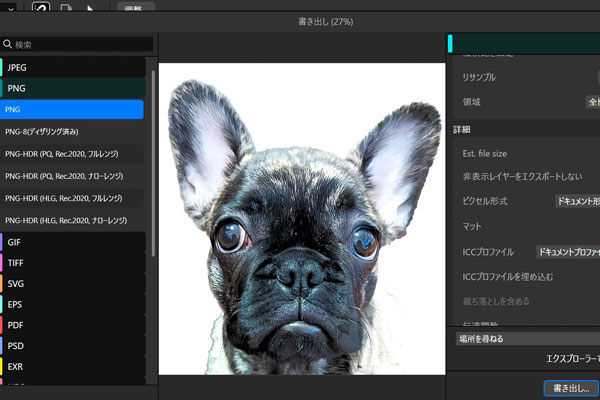This screenshot has height=400, width=600.
Task: Expand the GIF format group
Action: [x=73, y=242]
